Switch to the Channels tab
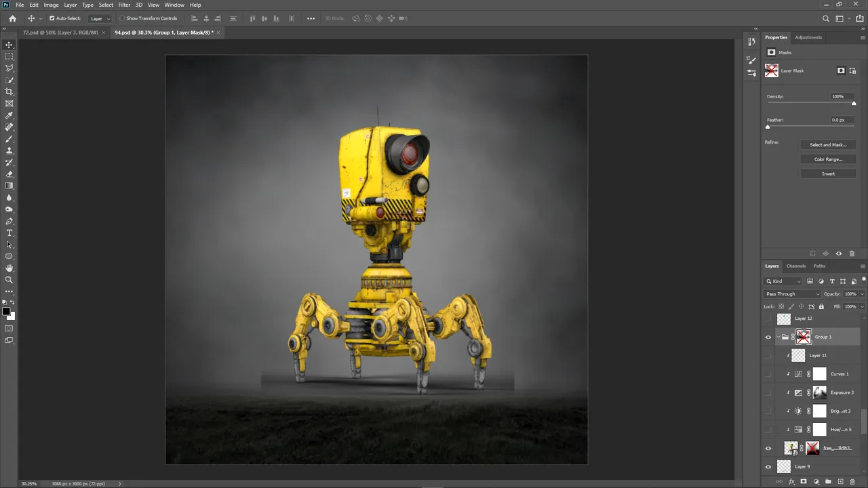The image size is (868, 488). click(796, 266)
